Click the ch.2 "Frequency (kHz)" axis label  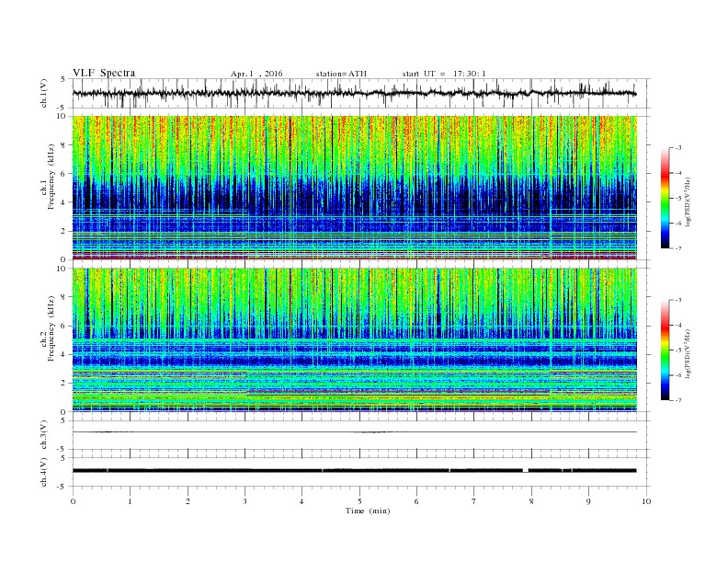(51, 327)
